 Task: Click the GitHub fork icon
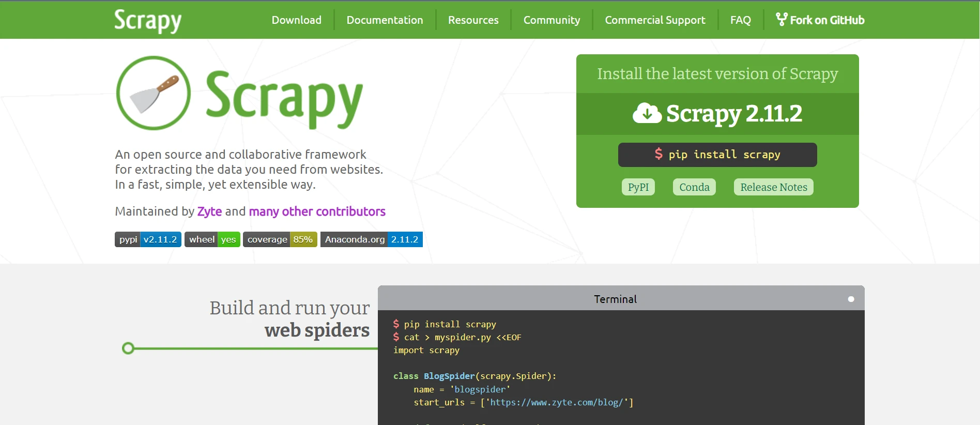(x=782, y=19)
